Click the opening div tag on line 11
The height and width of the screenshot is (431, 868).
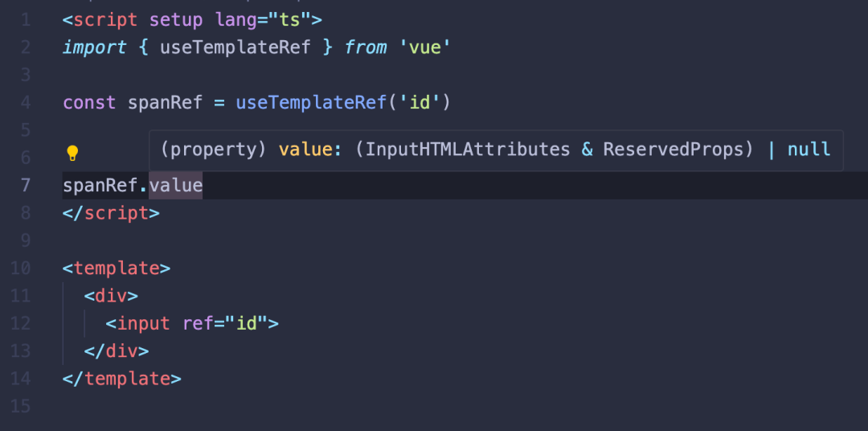pos(111,296)
